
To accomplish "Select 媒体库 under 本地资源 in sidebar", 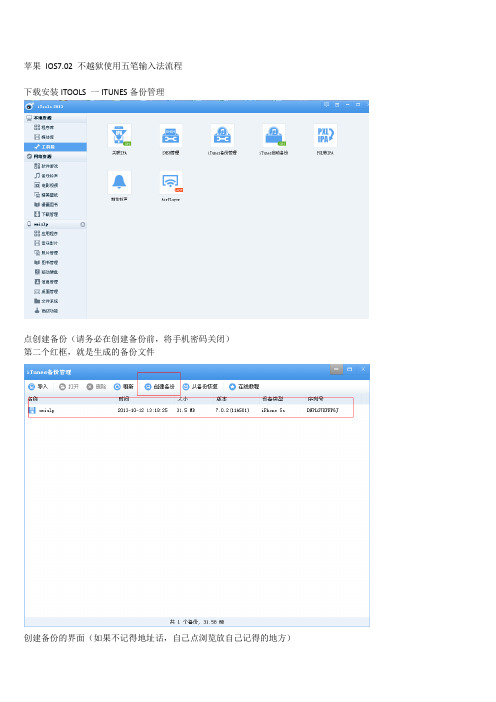I will click(x=44, y=137).
